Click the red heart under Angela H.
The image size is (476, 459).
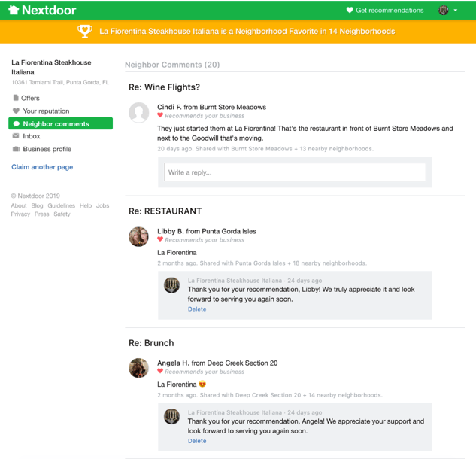[160, 371]
